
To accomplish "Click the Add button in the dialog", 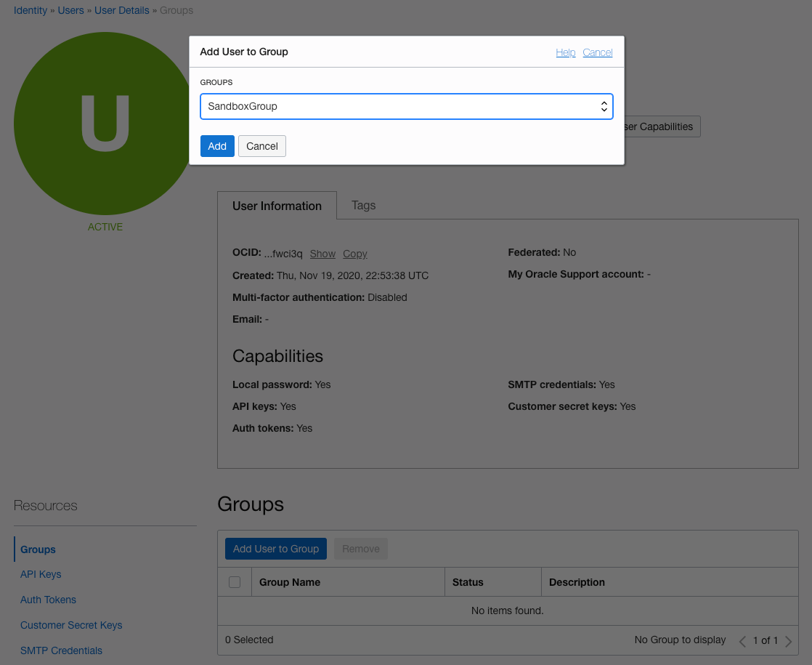I will click(216, 145).
